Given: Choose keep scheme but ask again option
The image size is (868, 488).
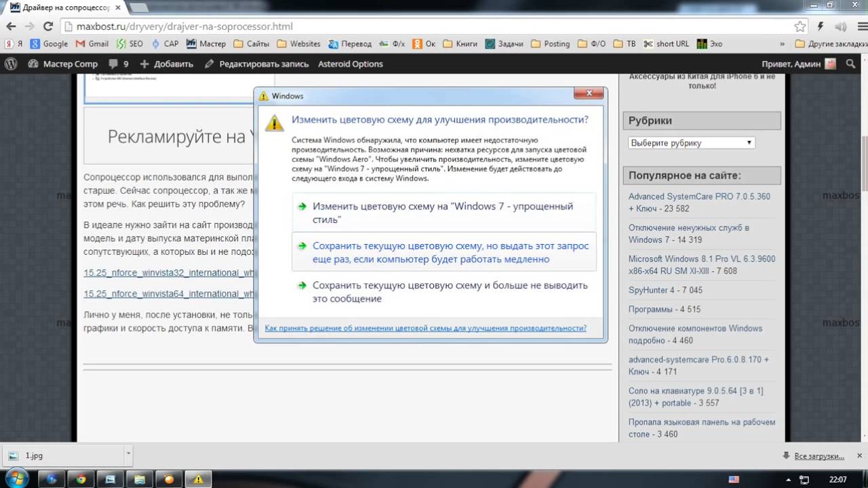Looking at the screenshot, I should (443, 252).
